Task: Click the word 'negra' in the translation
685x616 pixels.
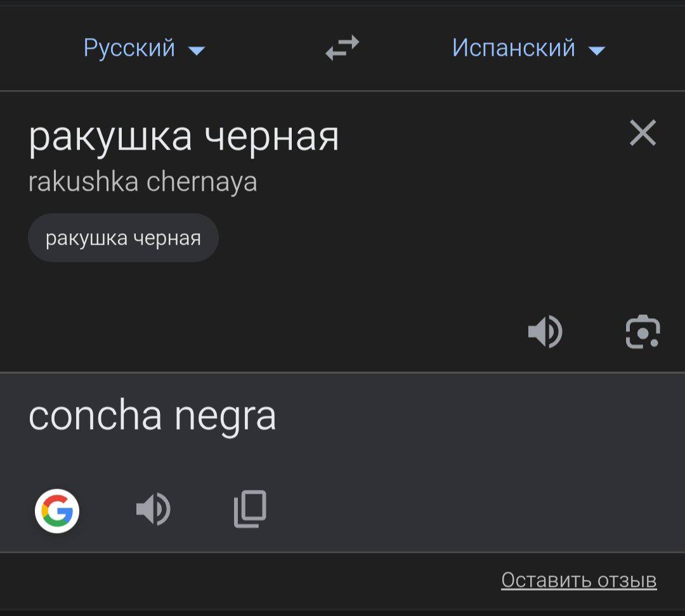Action: (225, 417)
